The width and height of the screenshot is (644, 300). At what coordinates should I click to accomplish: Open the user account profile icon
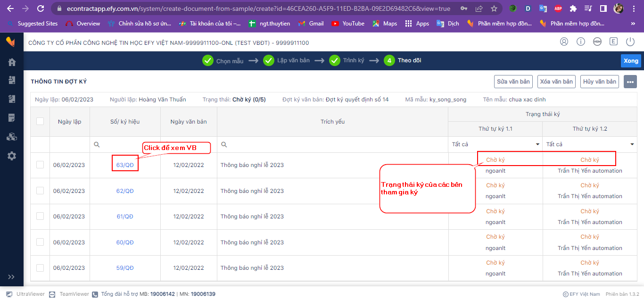(564, 42)
